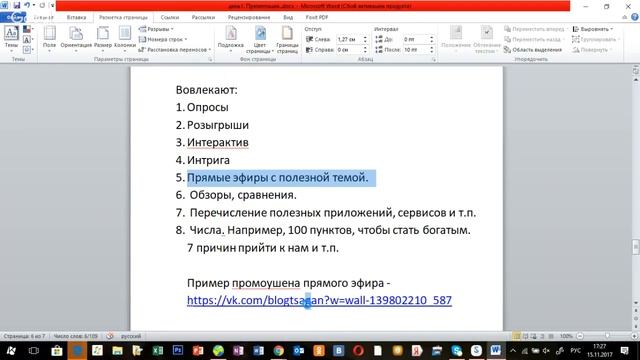Screen dimensions: 640x360
Task: Open Windows Start button
Action: tap(11, 351)
